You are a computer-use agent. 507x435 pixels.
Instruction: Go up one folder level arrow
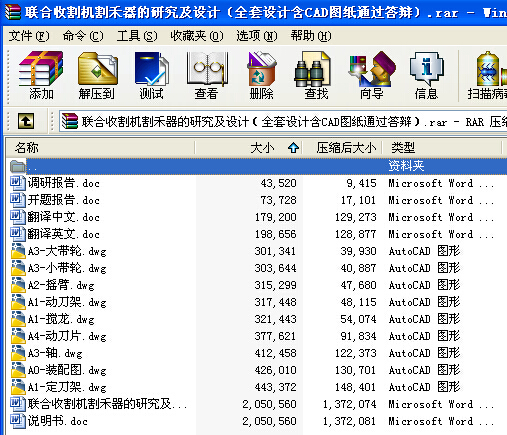(x=26, y=121)
